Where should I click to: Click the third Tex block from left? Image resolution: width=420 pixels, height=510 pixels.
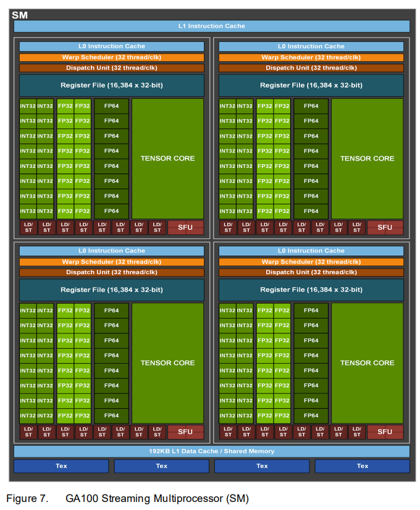coord(262,466)
